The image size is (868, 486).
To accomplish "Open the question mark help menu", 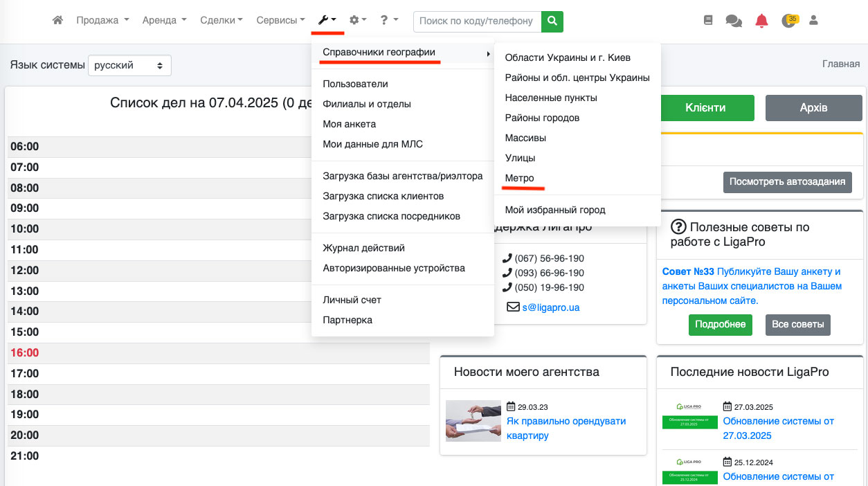I will [389, 21].
